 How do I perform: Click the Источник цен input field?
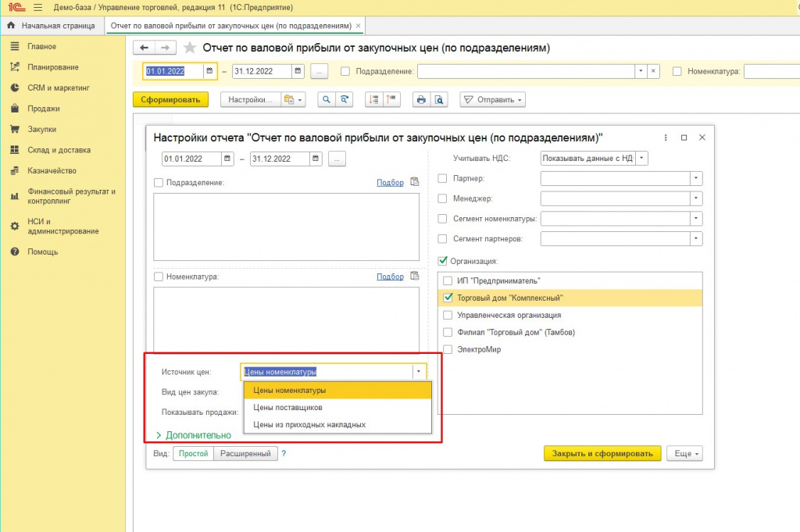[x=327, y=372]
